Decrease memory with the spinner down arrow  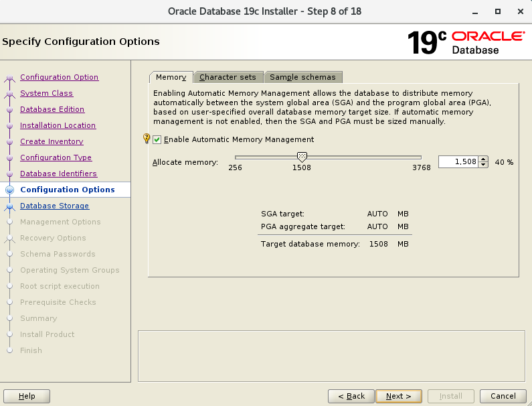coord(483,165)
